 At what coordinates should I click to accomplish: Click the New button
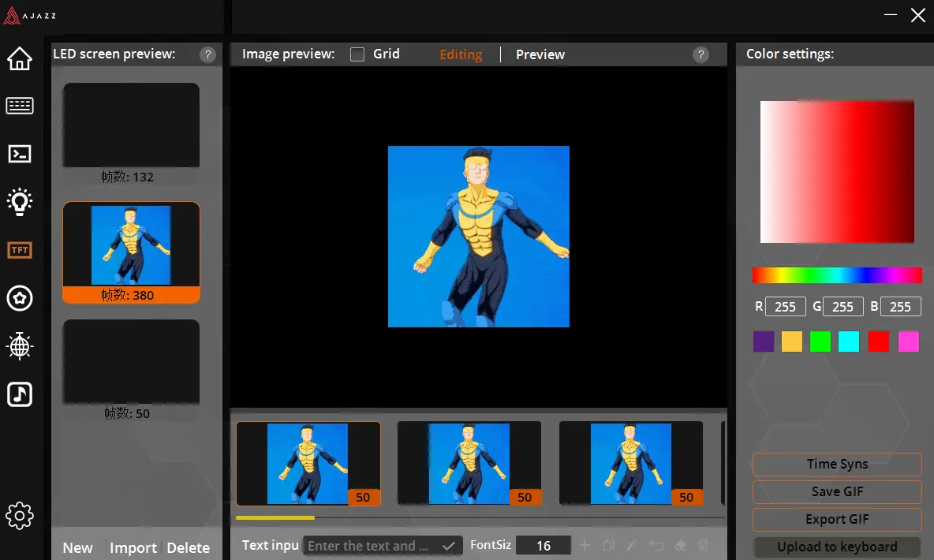click(77, 547)
